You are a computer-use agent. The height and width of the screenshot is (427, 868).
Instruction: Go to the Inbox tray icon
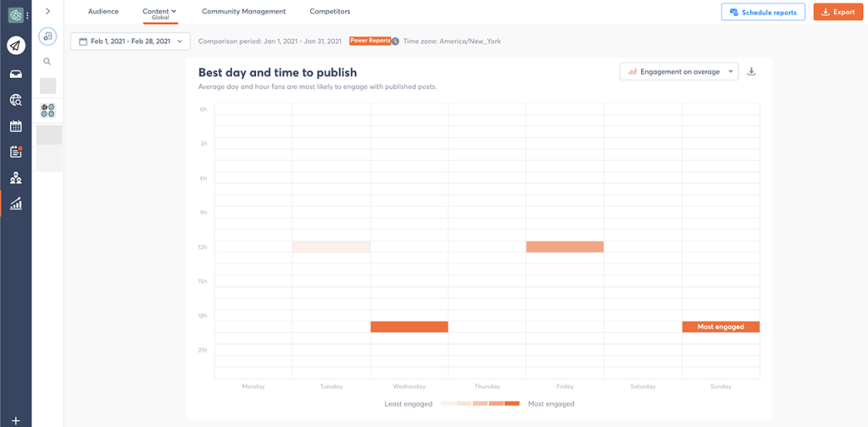[16, 74]
